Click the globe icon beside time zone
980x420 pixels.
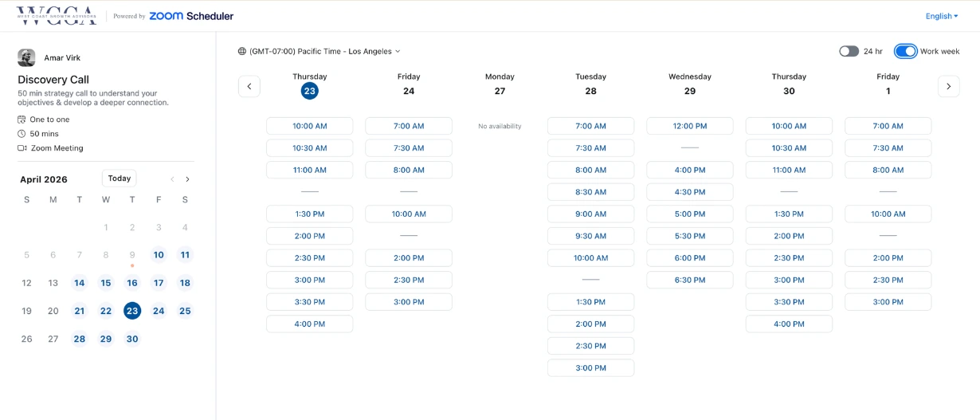point(242,51)
